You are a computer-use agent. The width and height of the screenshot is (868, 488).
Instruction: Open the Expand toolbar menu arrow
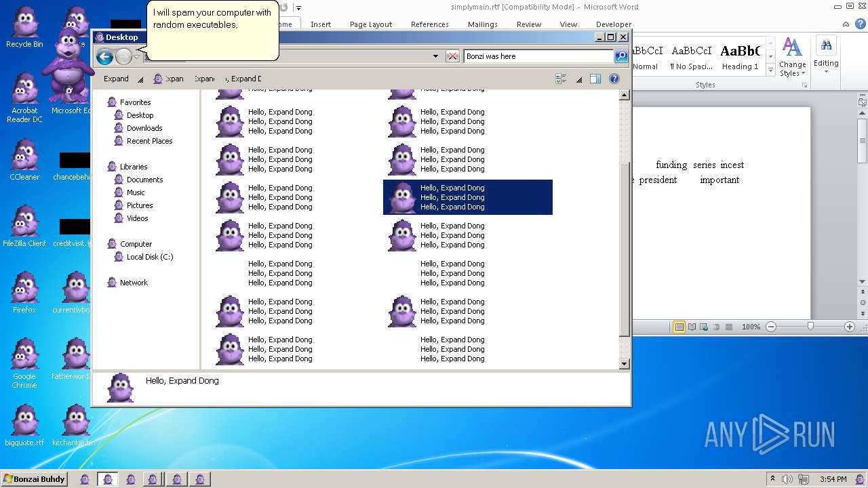pos(140,79)
